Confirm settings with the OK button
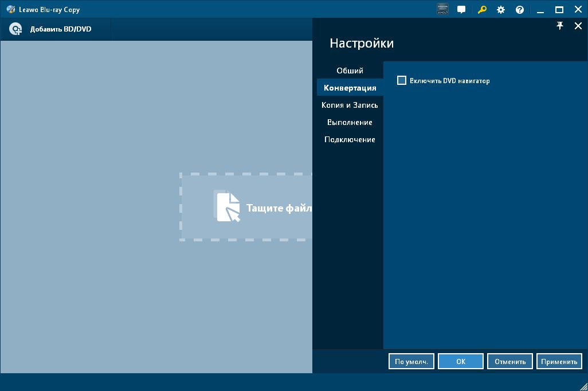588x391 pixels. pos(461,361)
